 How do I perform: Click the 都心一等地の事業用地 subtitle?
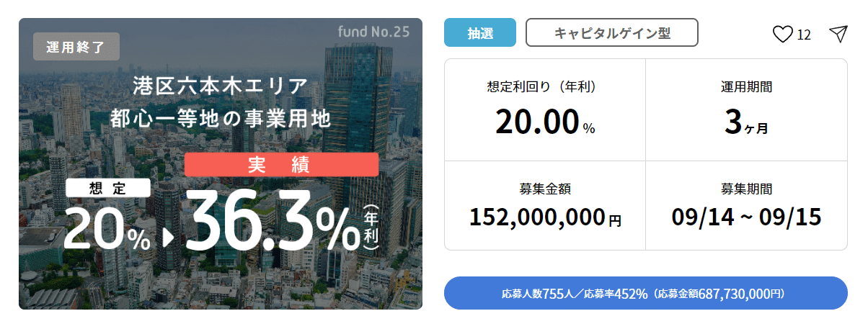(221, 119)
